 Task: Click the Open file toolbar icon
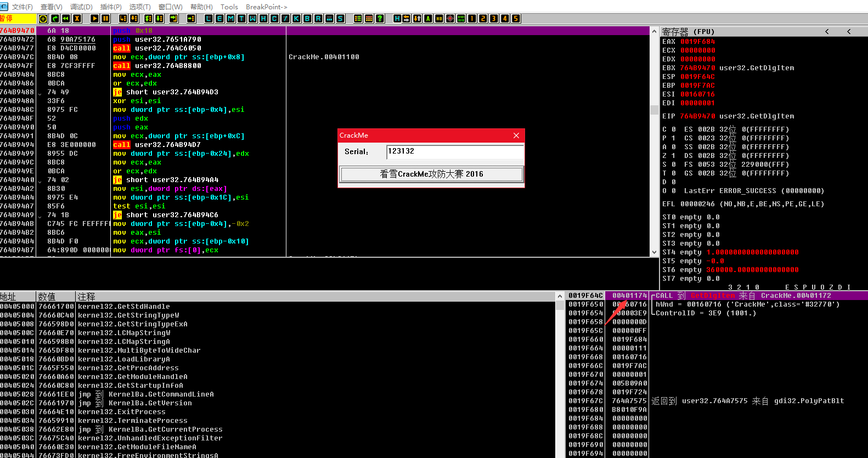click(x=43, y=19)
